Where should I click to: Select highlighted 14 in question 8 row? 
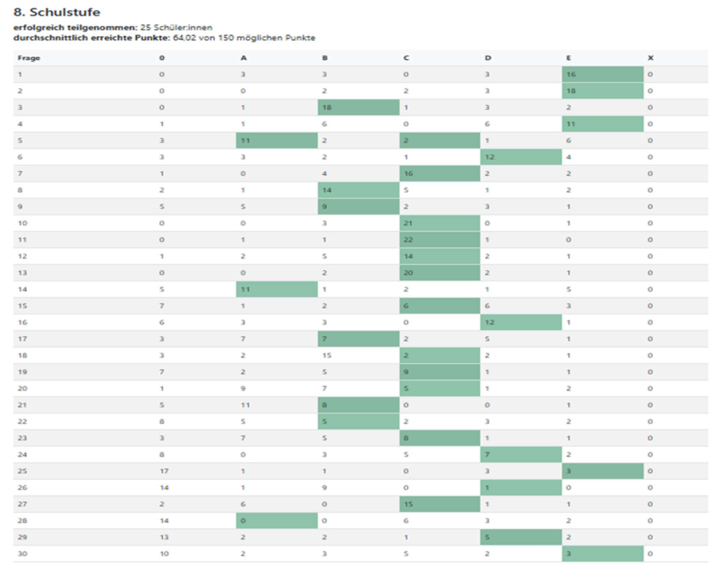tap(326, 190)
